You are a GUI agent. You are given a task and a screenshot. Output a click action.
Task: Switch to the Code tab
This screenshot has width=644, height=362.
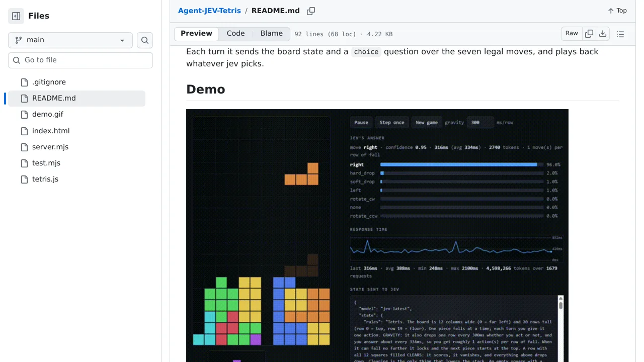click(x=235, y=34)
